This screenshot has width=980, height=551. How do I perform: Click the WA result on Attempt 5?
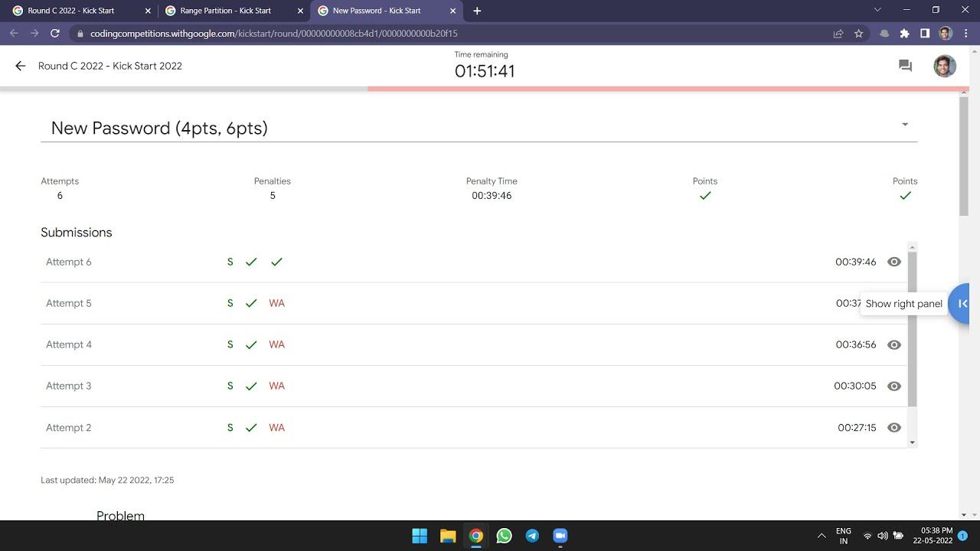click(276, 303)
